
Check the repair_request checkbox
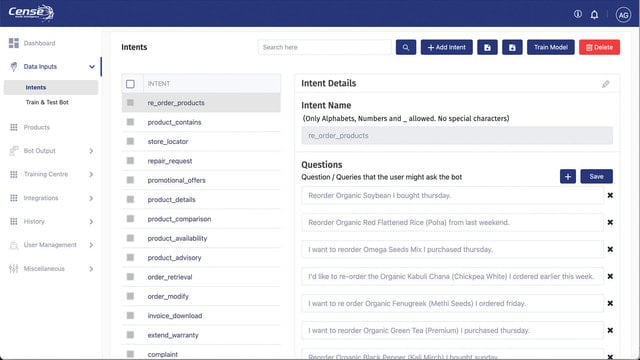point(130,161)
